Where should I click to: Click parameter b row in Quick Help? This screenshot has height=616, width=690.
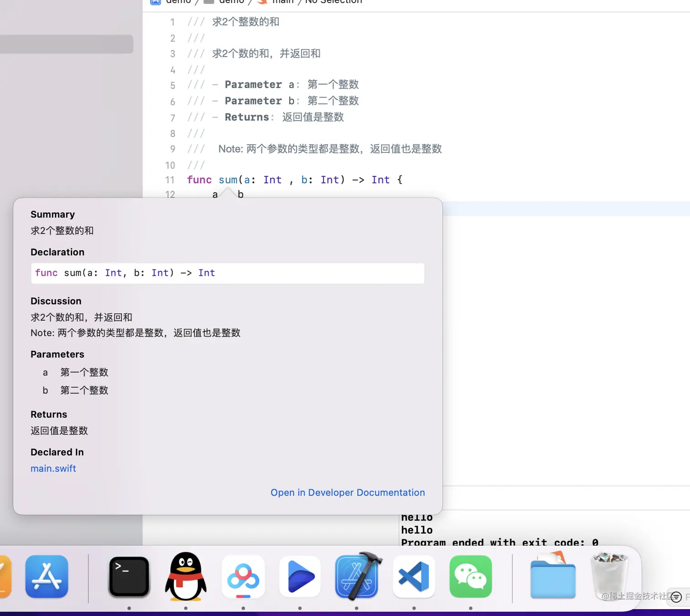point(76,390)
